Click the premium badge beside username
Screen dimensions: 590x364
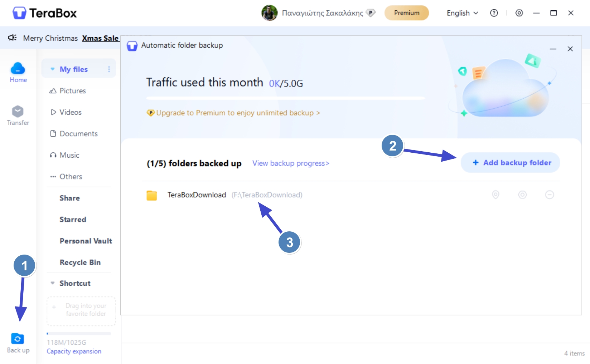click(371, 13)
